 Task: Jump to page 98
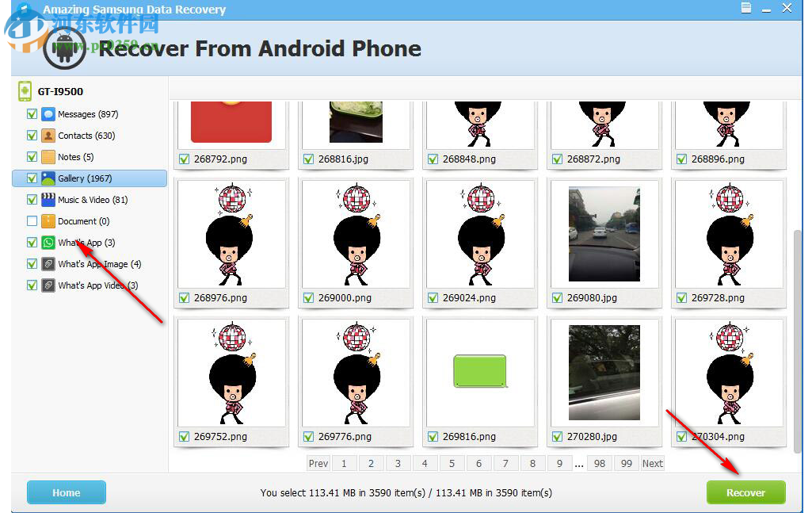[x=600, y=463]
